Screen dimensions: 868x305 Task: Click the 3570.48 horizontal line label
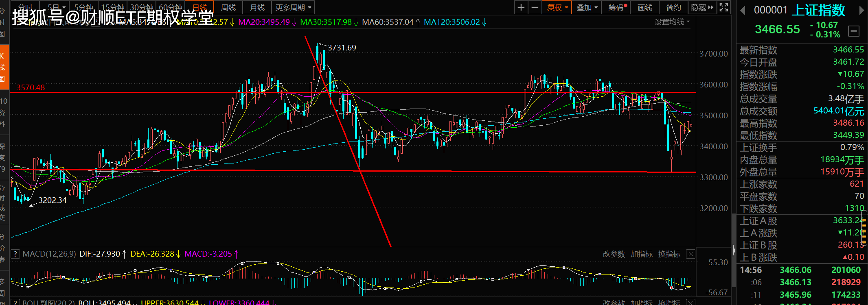[31, 87]
